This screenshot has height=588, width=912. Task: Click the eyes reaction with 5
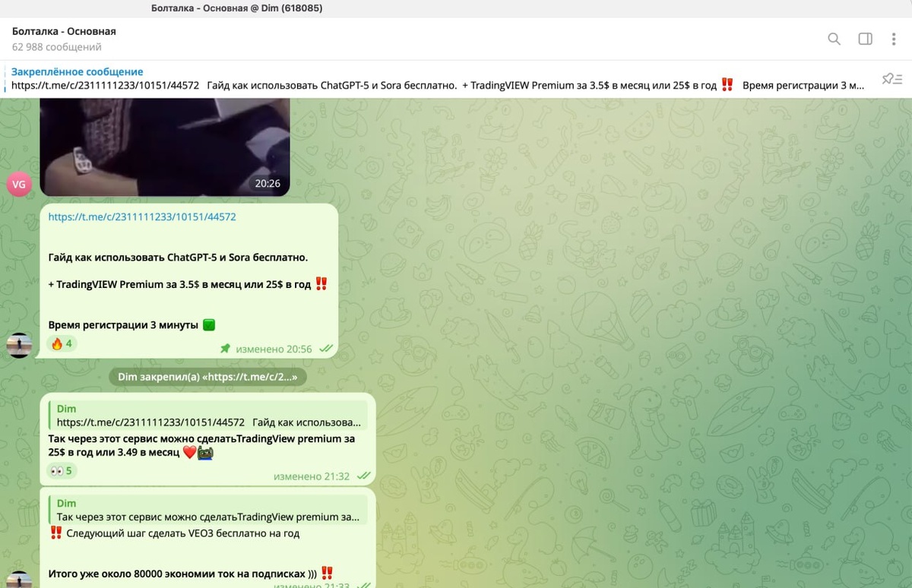click(x=62, y=470)
